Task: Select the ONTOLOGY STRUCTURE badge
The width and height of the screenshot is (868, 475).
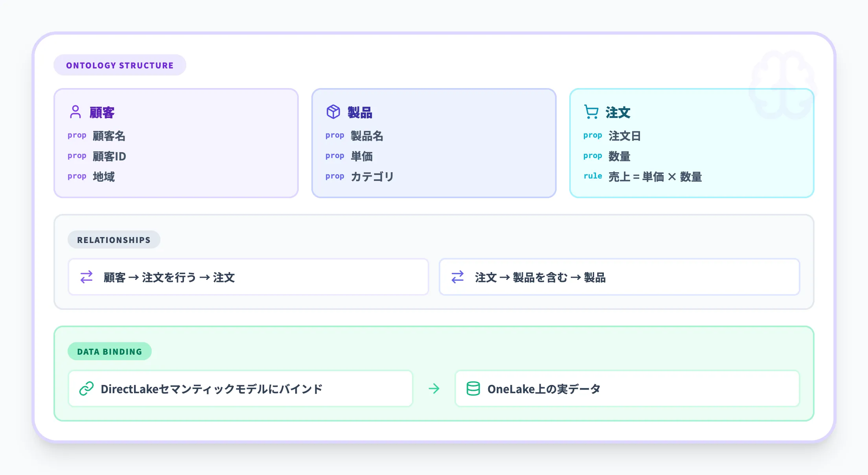Action: tap(120, 65)
